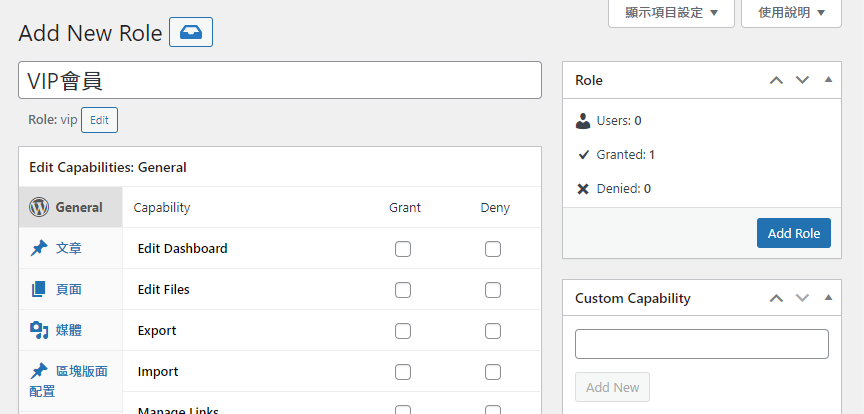Grant the Export capability

tap(403, 331)
